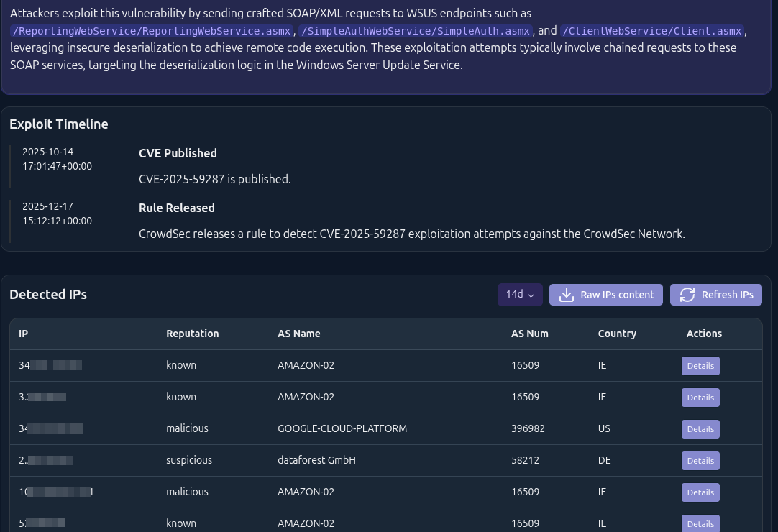778x532 pixels.
Task: Open Details for the last known AMAZON-02 entry
Action: click(x=700, y=523)
